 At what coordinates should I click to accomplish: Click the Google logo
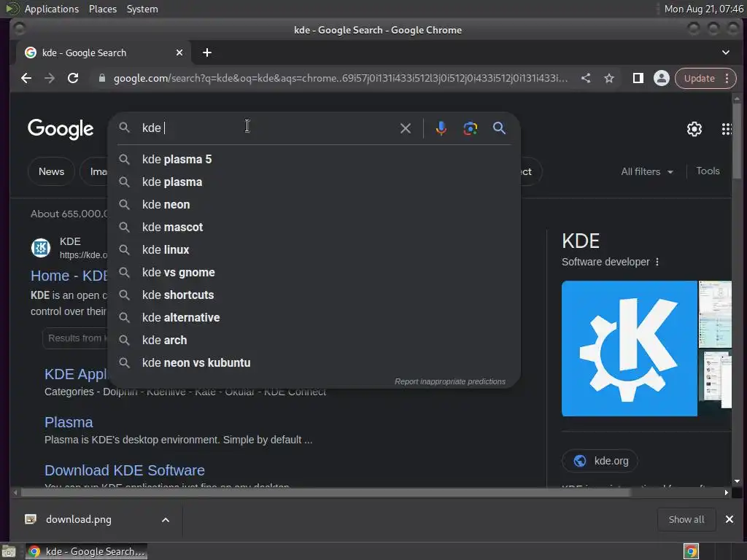pos(61,128)
